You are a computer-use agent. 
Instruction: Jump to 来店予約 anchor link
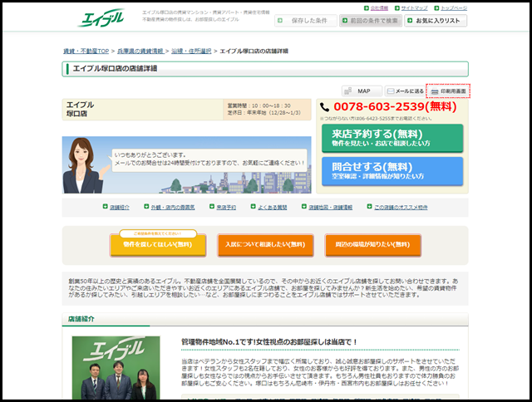tap(226, 208)
